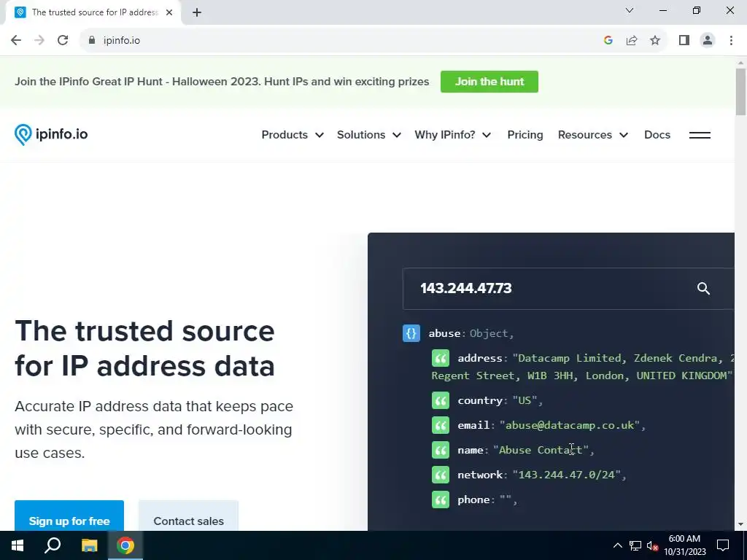
Task: Click the abuse object braces icon
Action: click(x=411, y=333)
